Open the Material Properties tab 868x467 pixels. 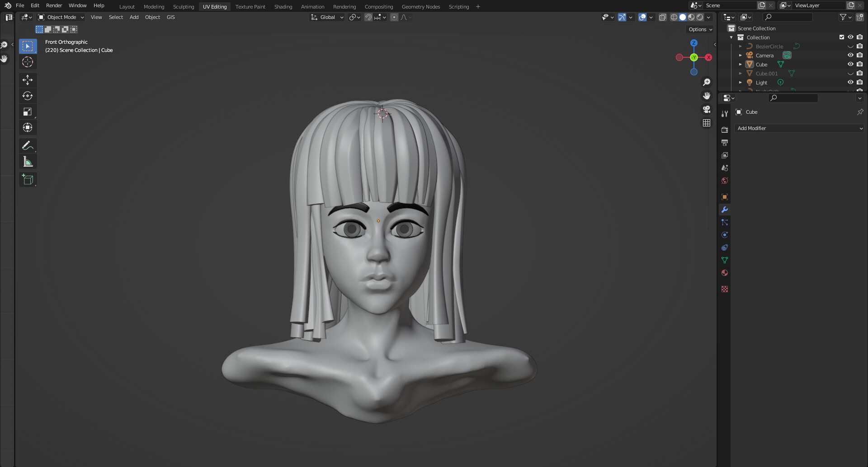coord(724,273)
